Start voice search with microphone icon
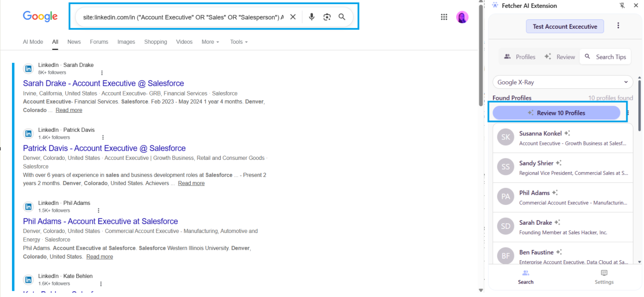 312,17
